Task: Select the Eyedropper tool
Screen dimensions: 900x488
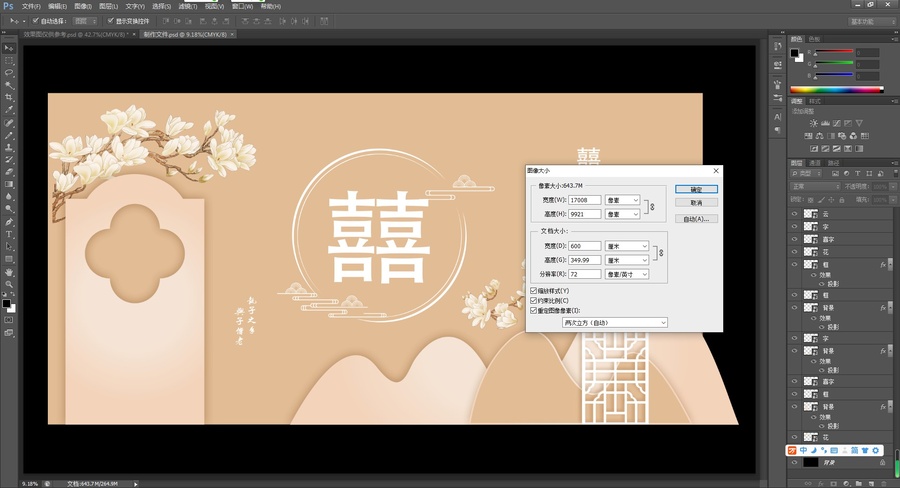Action: click(9, 110)
